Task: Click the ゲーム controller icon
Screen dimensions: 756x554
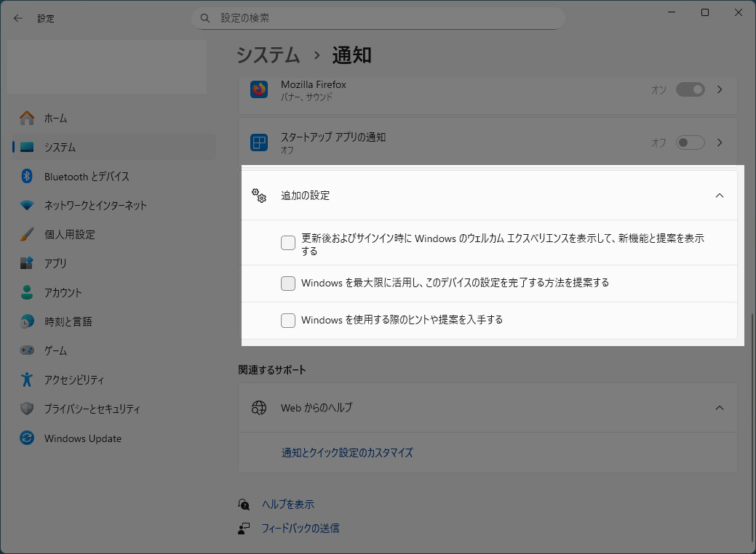Action: [27, 350]
